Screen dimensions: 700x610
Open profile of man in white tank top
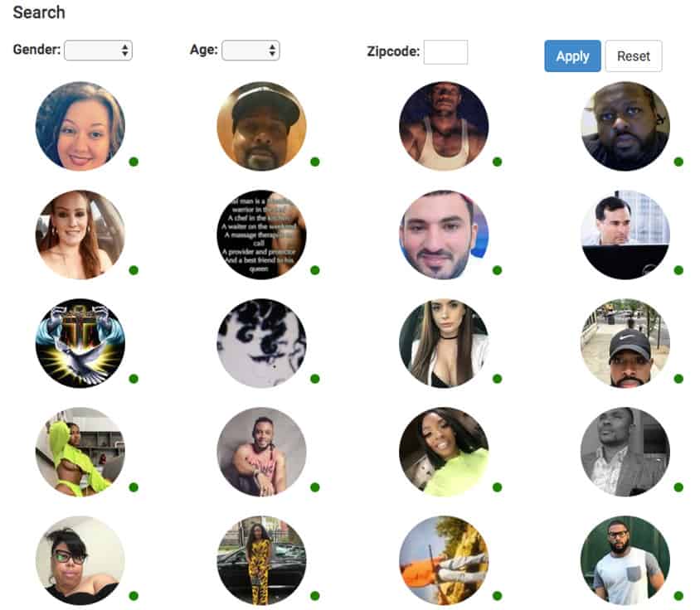point(444,126)
